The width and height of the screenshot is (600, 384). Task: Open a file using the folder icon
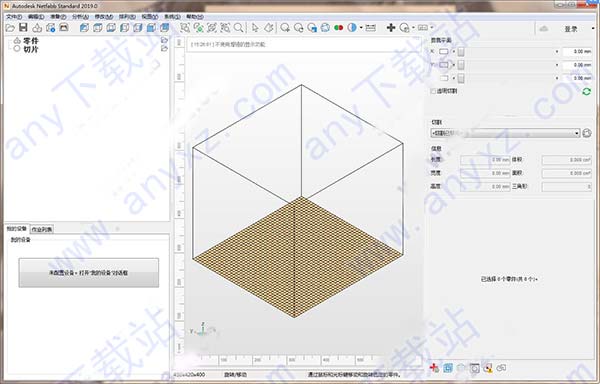pyautogui.click(x=10, y=28)
